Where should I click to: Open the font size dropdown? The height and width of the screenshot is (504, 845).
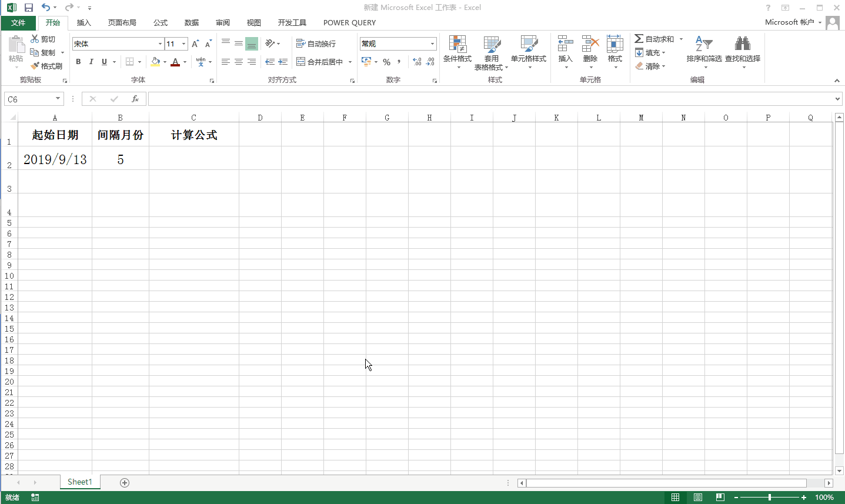click(183, 44)
